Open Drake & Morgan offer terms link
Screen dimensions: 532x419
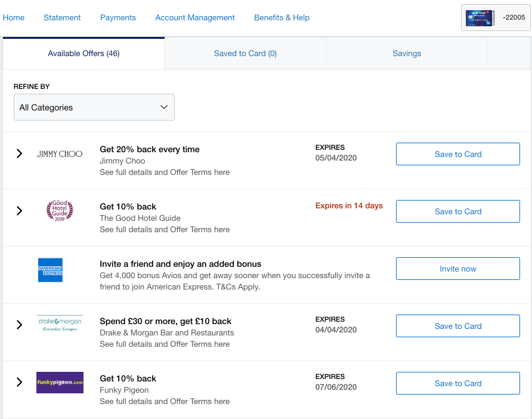click(x=165, y=344)
